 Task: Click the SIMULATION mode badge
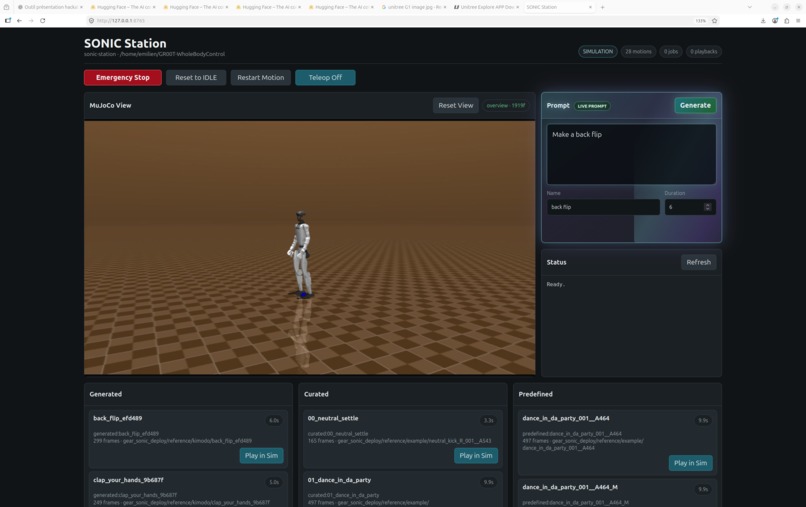[597, 51]
